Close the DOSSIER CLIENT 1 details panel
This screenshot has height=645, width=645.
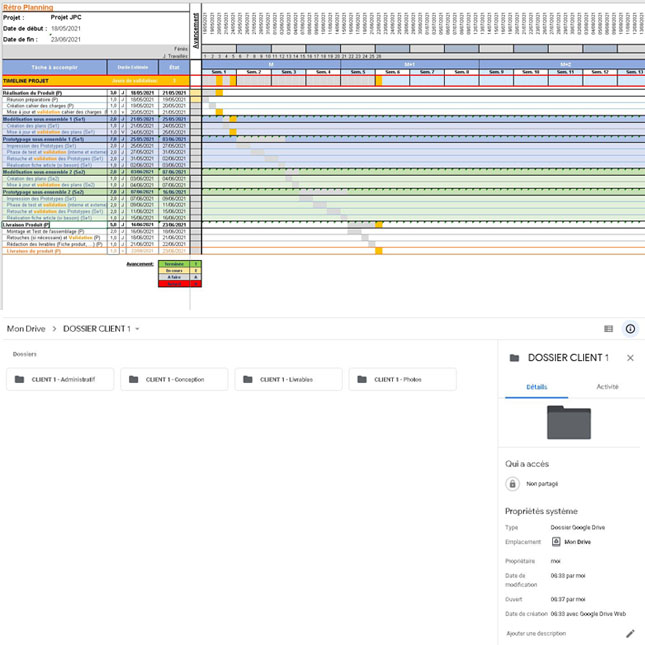pyautogui.click(x=630, y=357)
